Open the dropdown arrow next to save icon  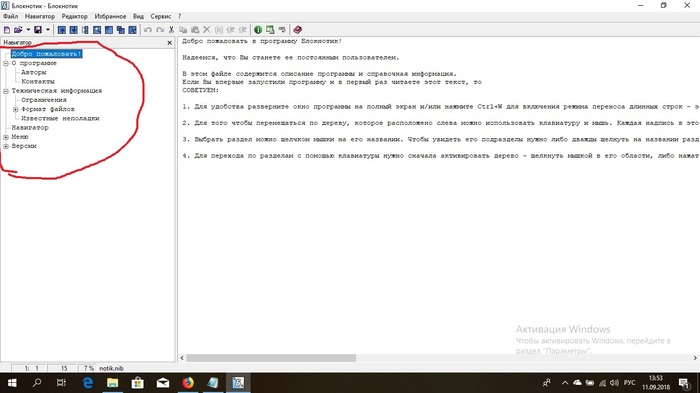[x=47, y=30]
